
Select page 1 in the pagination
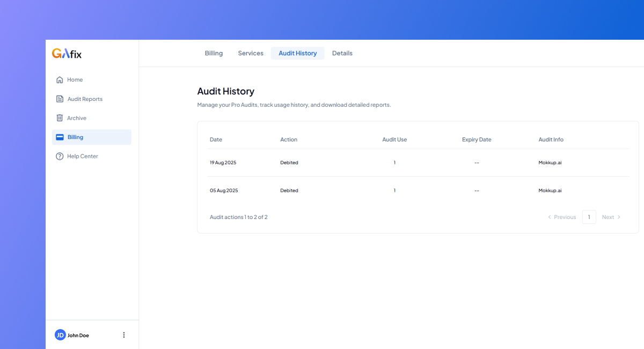coord(589,217)
